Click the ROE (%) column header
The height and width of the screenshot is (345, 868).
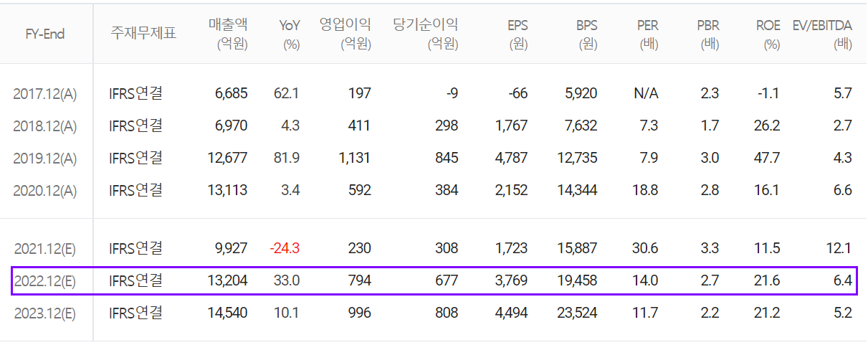(768, 34)
